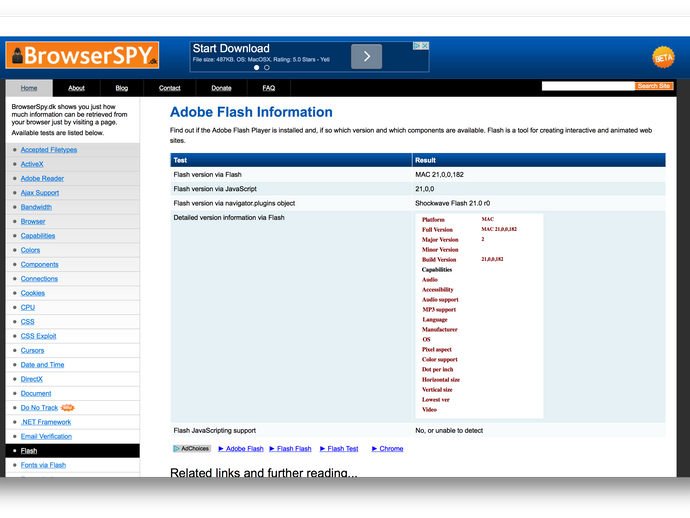Select the MAC 21,0,0,182 result value
The height and width of the screenshot is (518, 690).
coord(439,175)
